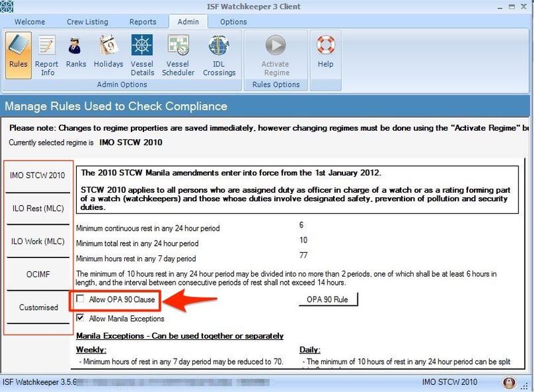The width and height of the screenshot is (534, 392).
Task: Select the ILO Work (MLC) regime
Action: (x=38, y=241)
